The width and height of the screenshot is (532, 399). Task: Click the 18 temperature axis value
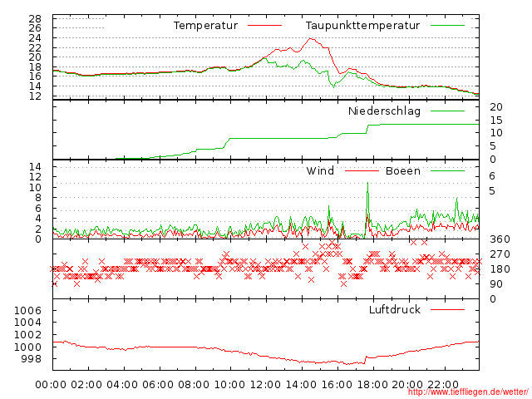[x=35, y=66]
